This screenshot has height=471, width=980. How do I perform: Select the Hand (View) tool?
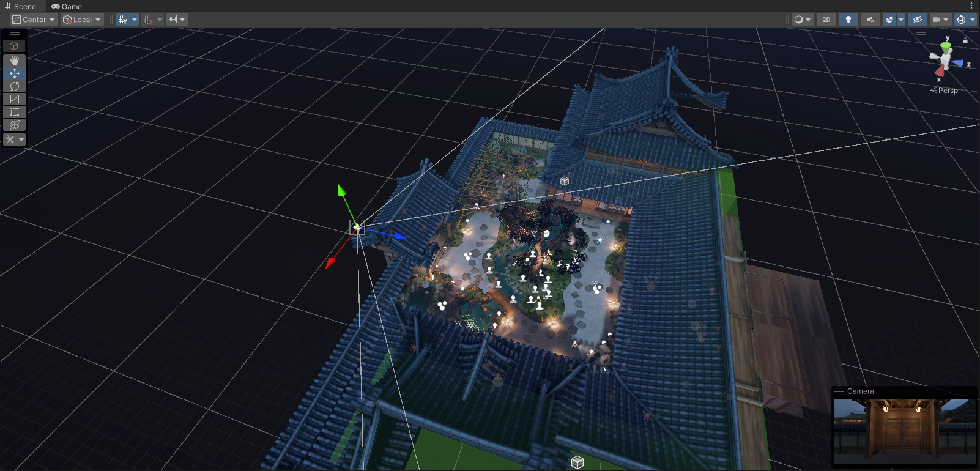click(x=15, y=60)
